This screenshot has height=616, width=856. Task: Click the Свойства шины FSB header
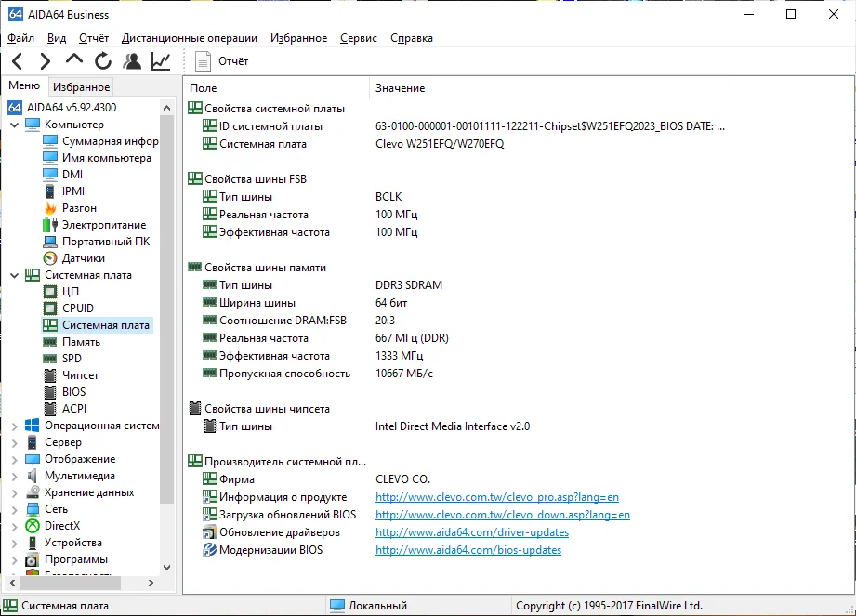[x=247, y=179]
